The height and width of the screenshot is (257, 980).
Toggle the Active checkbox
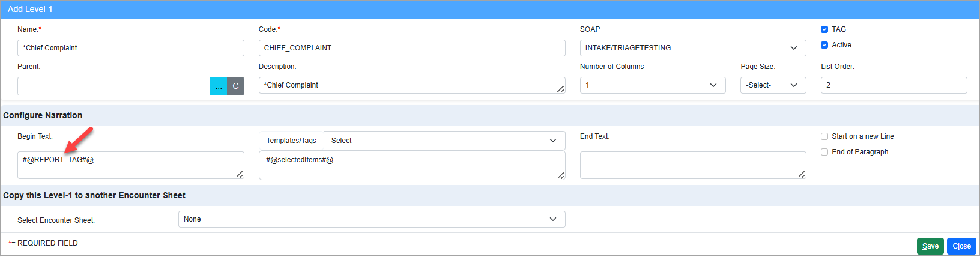[824, 45]
